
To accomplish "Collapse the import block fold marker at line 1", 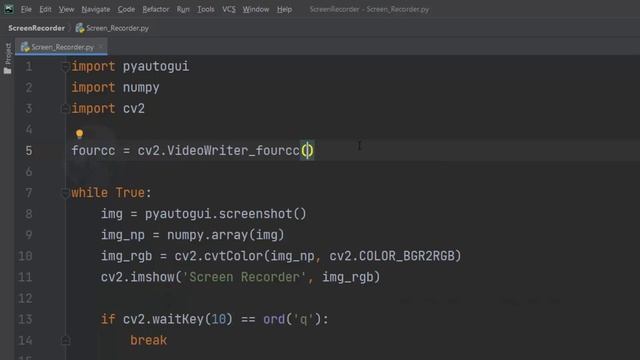I will click(x=65, y=67).
